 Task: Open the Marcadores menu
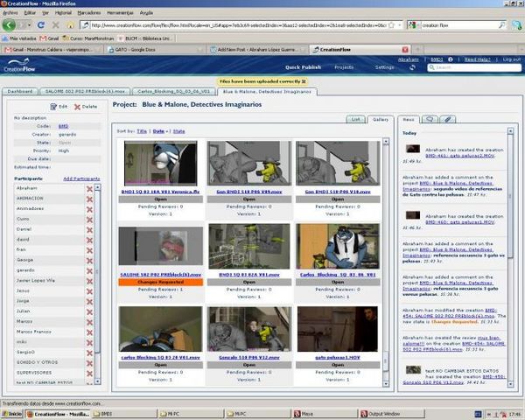point(89,13)
